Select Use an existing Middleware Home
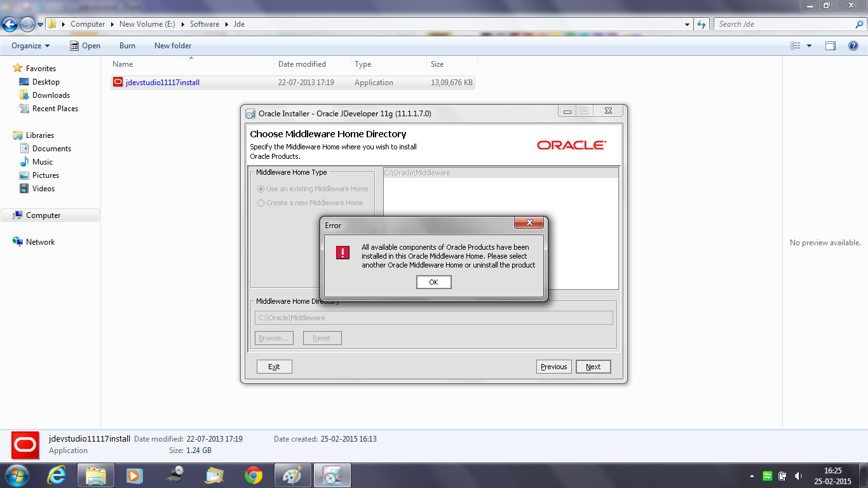Screen dimensions: 868x488 (313, 189)
